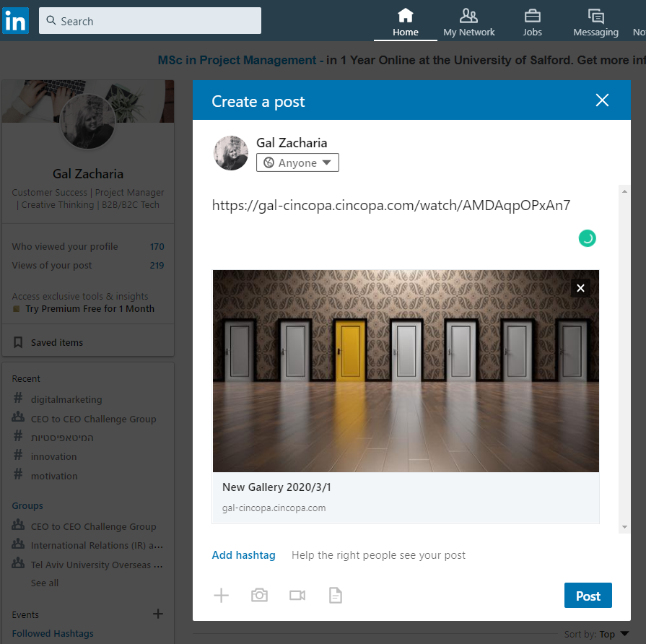This screenshot has width=646, height=644.
Task: Open the plus media options icon
Action: point(222,595)
